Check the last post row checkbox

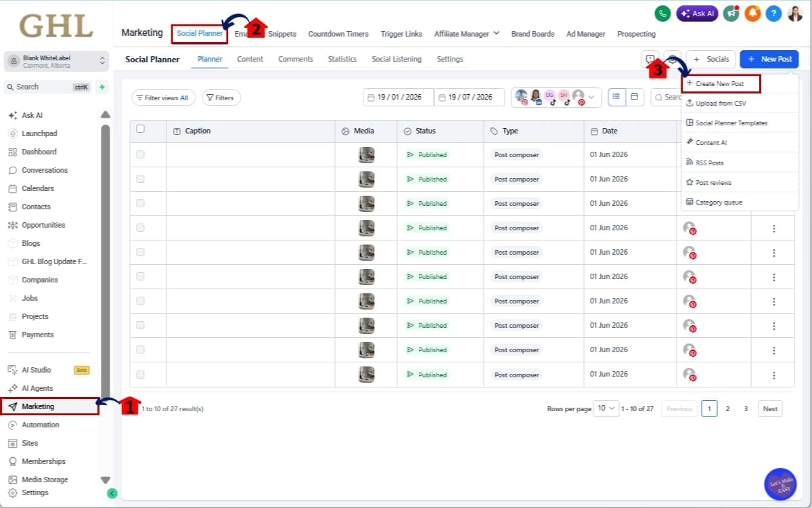(x=141, y=374)
